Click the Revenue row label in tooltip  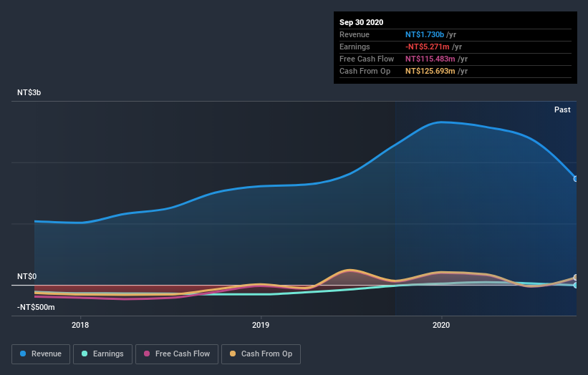(355, 34)
